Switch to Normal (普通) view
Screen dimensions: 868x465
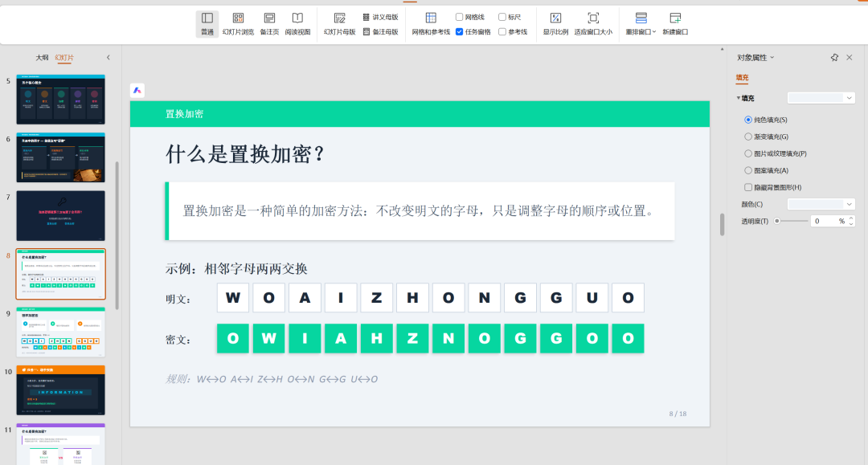tap(207, 24)
